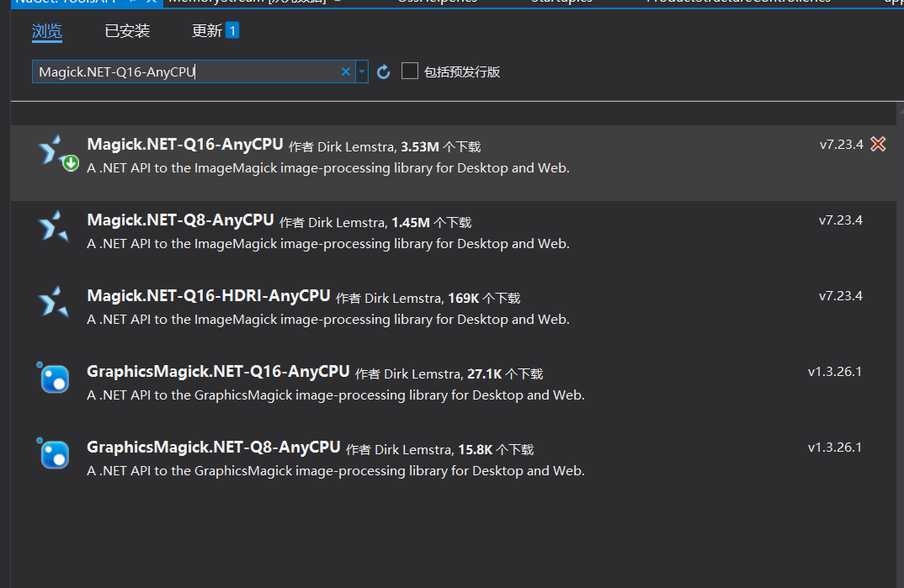Select the 浏览 tab
Image resolution: width=904 pixels, height=588 pixels.
pyautogui.click(x=46, y=31)
